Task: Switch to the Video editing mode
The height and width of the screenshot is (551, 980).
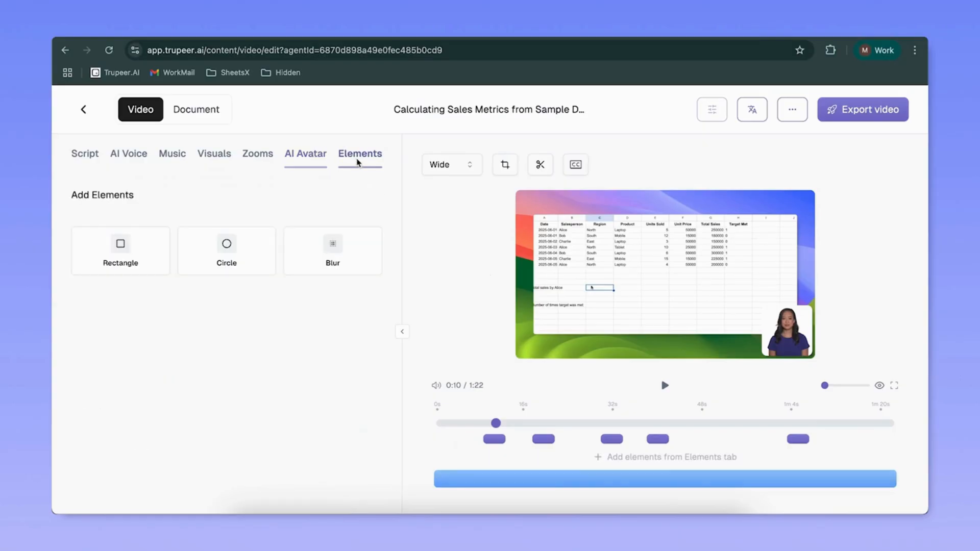Action: pos(140,109)
